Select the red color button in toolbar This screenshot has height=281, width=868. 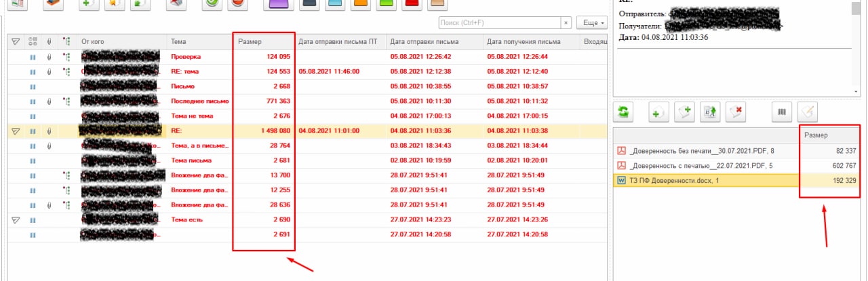point(412,4)
